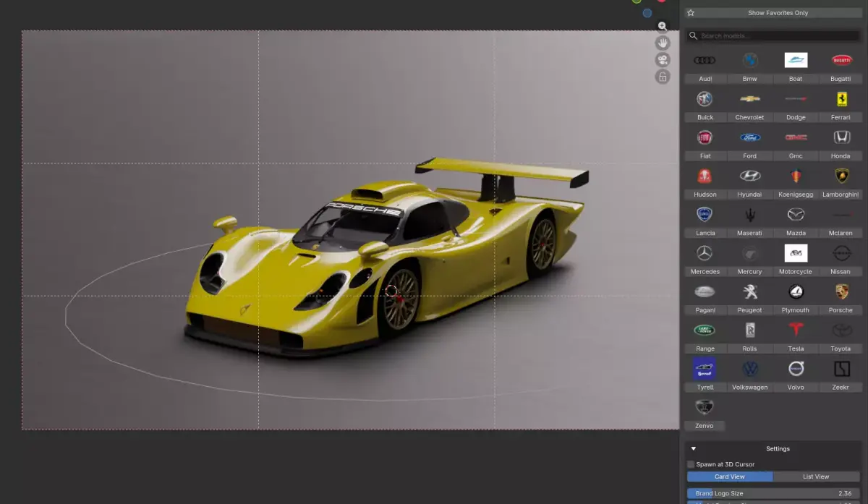Screen dimensions: 868x504
Task: Click the Ferrari yellow shield logo
Action: pos(841,98)
